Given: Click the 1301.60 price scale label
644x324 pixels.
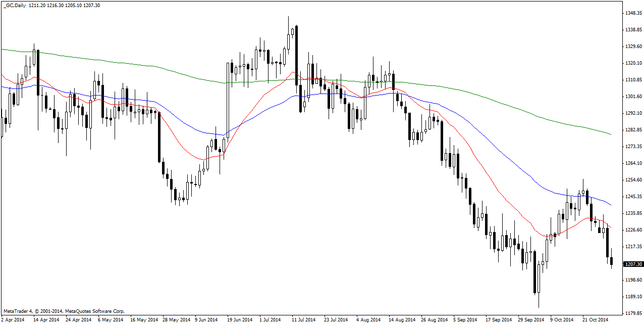Looking at the screenshot, I should pyautogui.click(x=633, y=97).
